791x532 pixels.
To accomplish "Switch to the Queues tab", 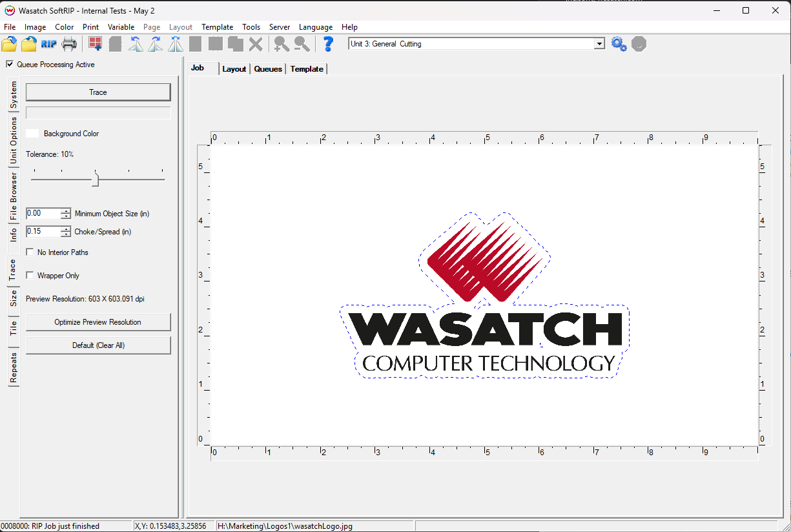I will coord(268,69).
